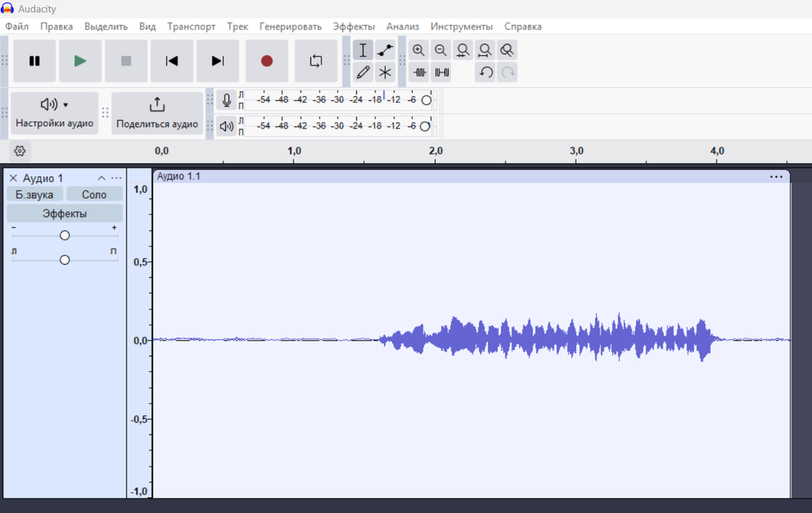Open the Анализ menu

point(403,26)
